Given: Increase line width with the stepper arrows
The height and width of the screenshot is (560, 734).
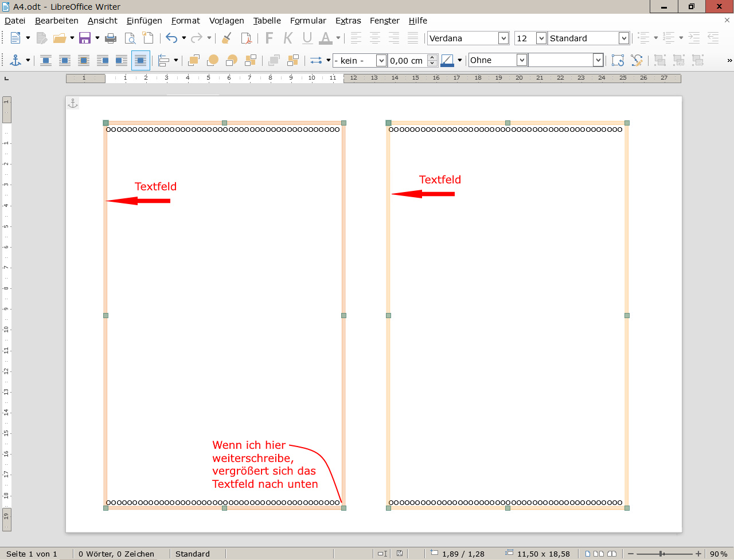Looking at the screenshot, I should point(432,57).
